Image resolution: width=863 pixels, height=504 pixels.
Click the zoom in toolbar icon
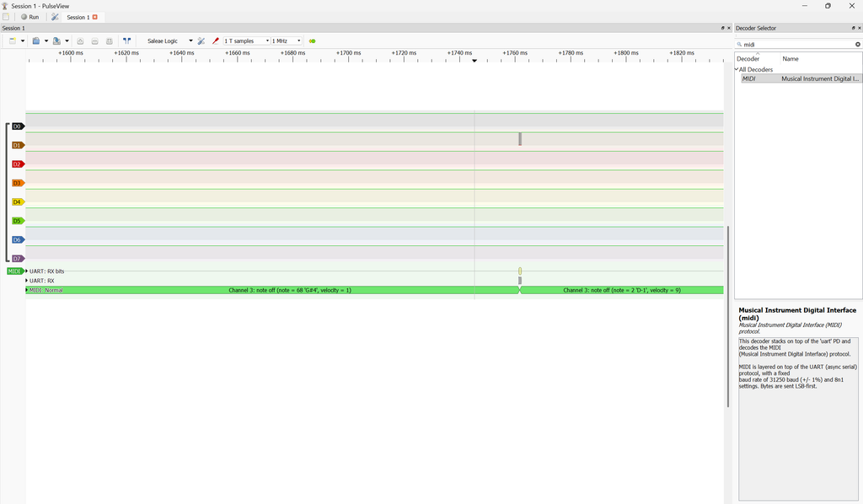(x=80, y=40)
